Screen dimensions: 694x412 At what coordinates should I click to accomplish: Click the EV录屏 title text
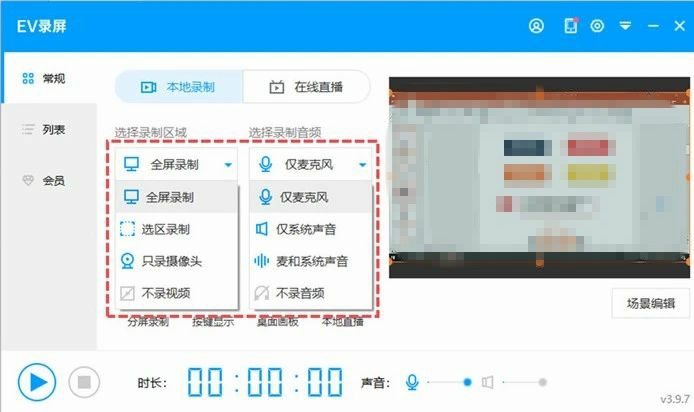click(42, 26)
